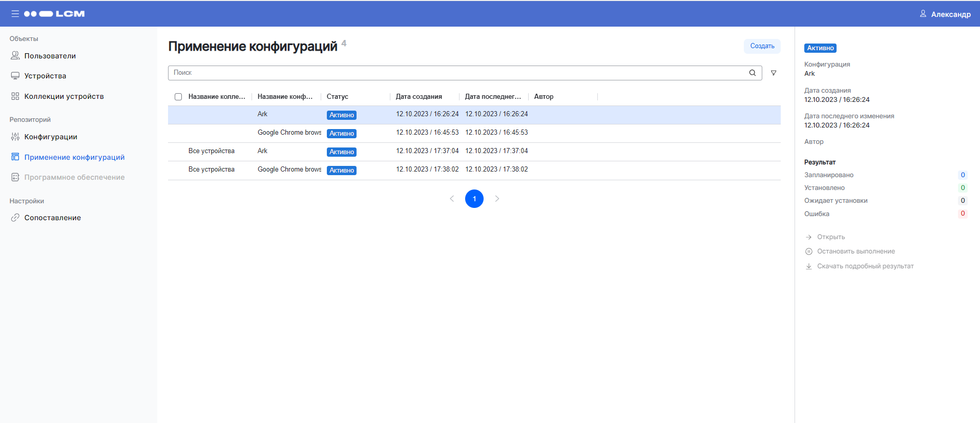This screenshot has width=980, height=423.
Task: Select page 1 in pagination
Action: coord(474,199)
